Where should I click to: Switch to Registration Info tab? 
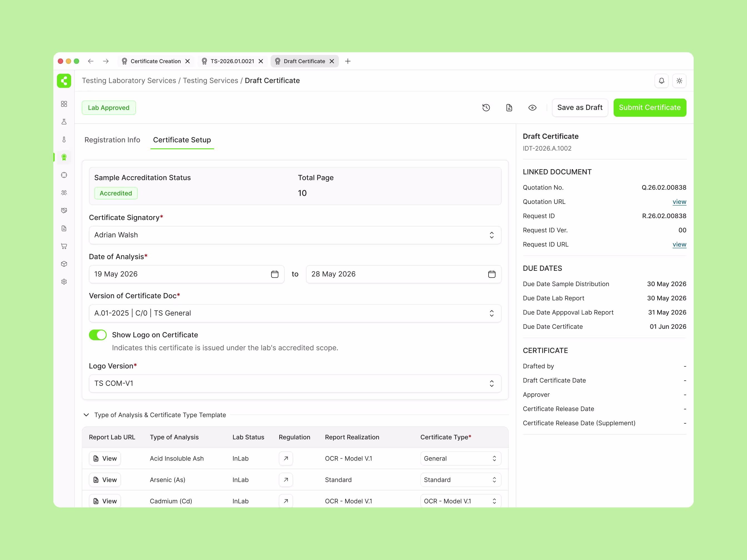point(112,140)
